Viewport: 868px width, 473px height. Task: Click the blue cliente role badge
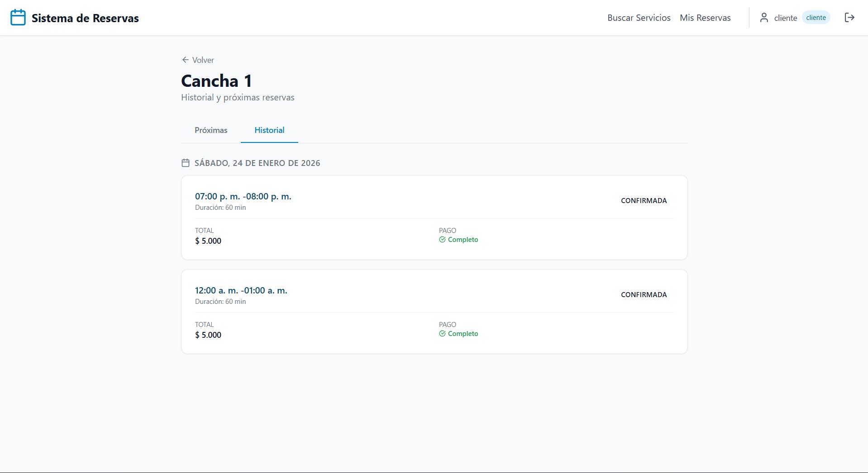tap(816, 18)
